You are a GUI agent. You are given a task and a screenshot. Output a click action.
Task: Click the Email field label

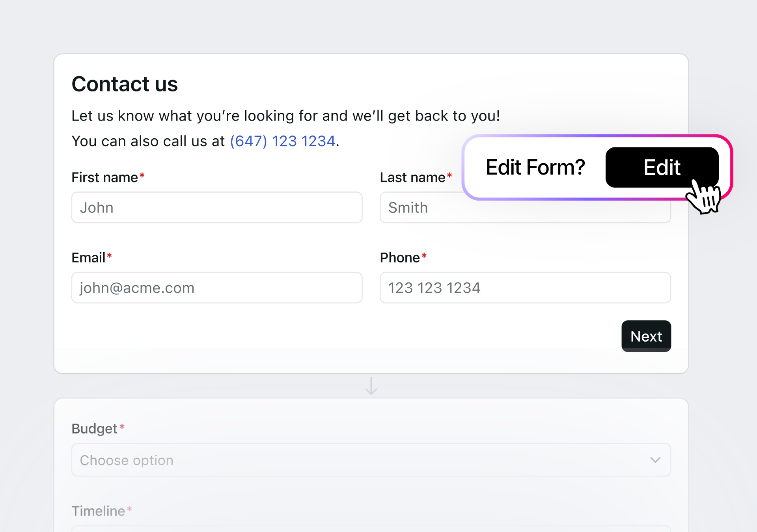(x=88, y=257)
